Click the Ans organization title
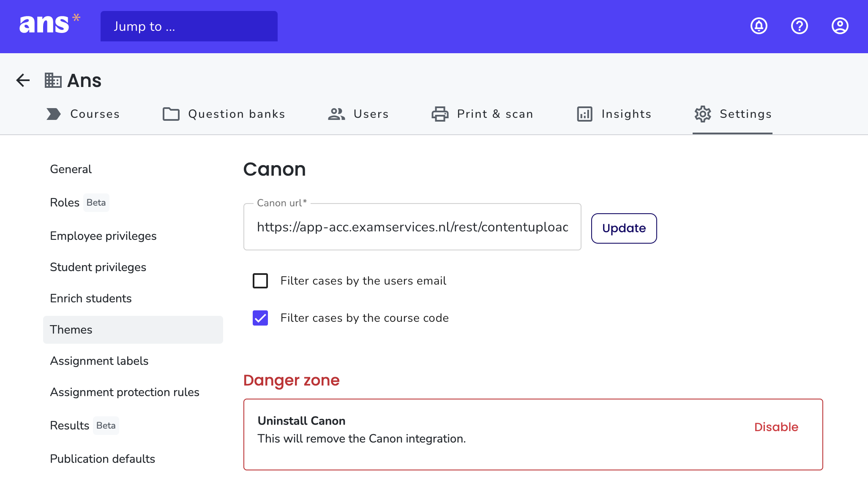 85,80
